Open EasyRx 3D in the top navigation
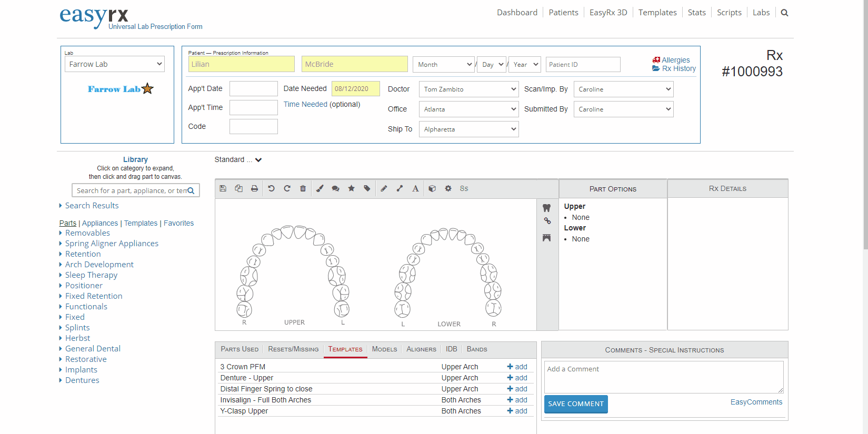 608,13
